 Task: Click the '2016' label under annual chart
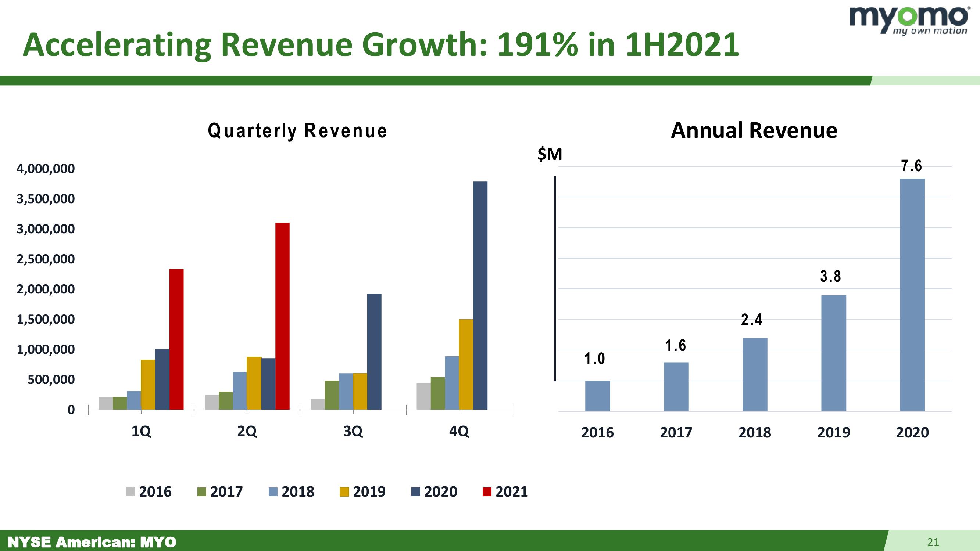597,433
